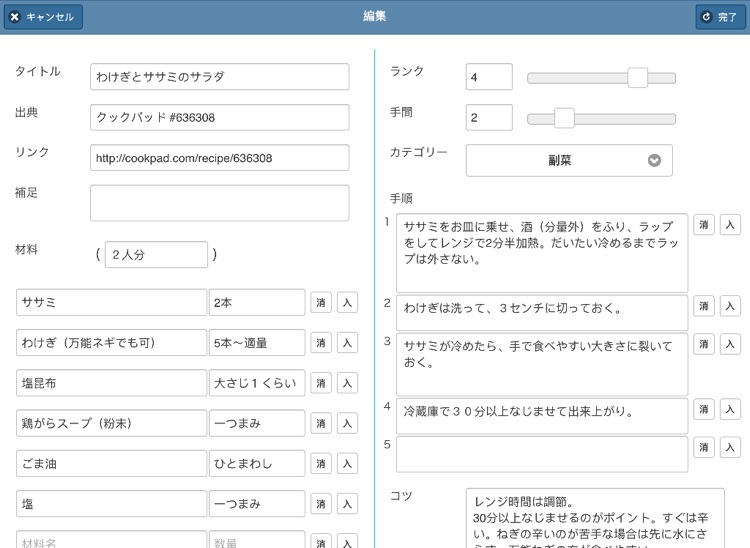The height and width of the screenshot is (548, 750).
Task: Insert a step at step 3 with 入
Action: coord(730,344)
